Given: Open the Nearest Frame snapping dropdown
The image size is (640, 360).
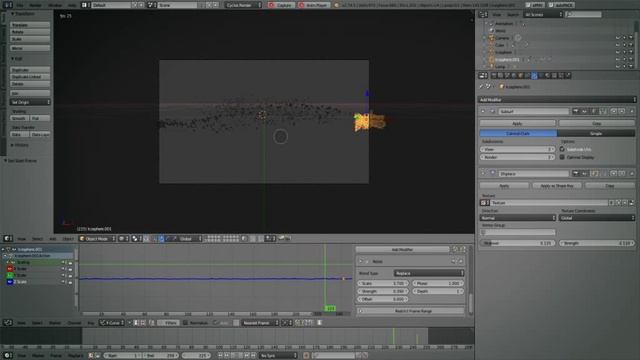Looking at the screenshot, I should (260, 323).
